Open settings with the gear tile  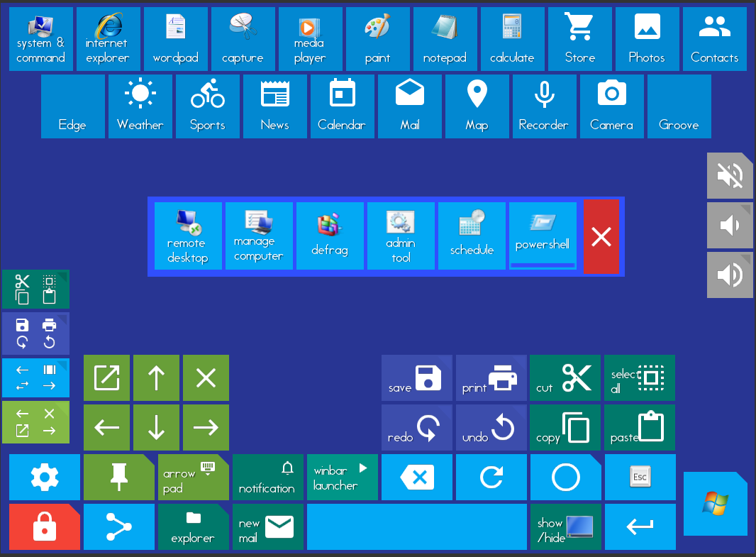click(x=45, y=477)
